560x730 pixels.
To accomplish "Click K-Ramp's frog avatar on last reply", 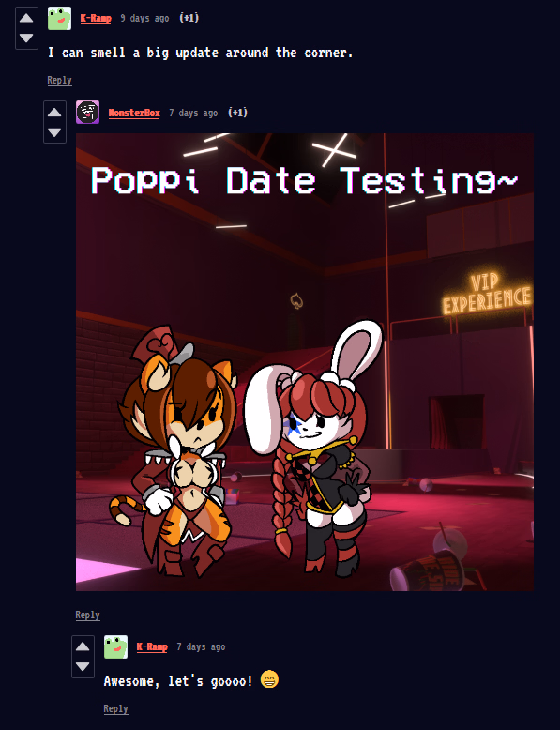I will point(115,646).
